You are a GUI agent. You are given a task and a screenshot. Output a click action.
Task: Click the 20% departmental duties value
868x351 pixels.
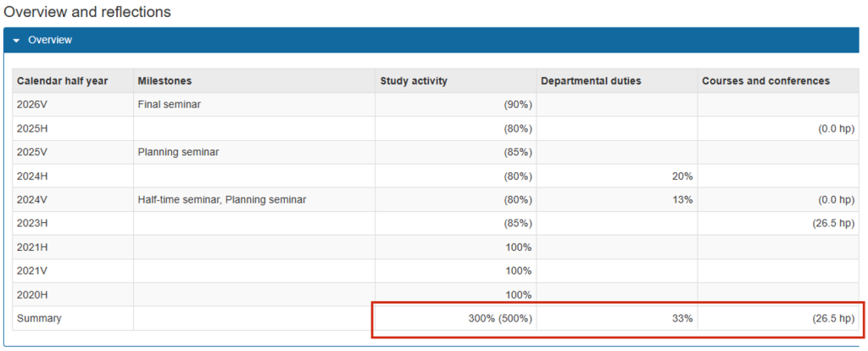[682, 176]
